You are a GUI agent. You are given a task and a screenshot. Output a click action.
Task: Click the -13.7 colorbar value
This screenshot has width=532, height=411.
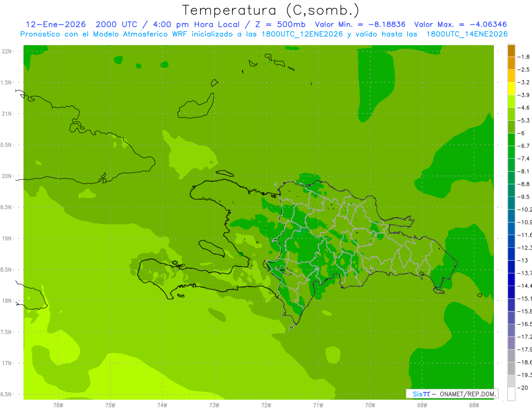click(x=524, y=273)
